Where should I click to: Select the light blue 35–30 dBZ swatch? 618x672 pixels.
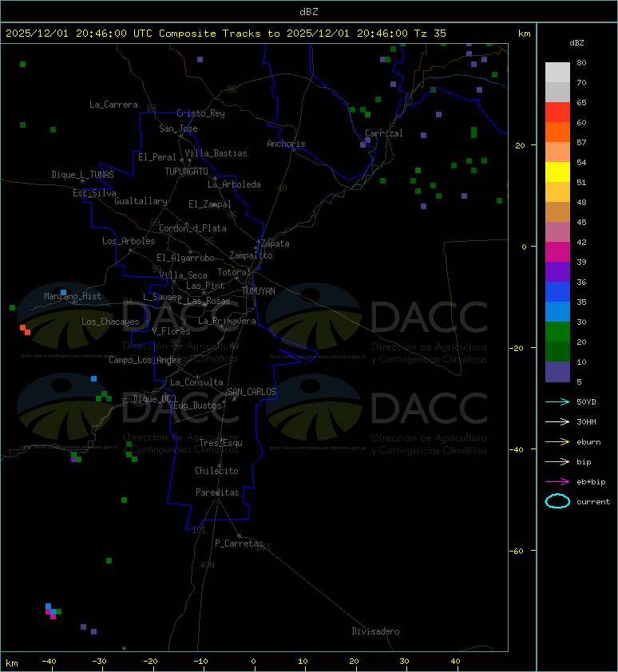click(557, 311)
